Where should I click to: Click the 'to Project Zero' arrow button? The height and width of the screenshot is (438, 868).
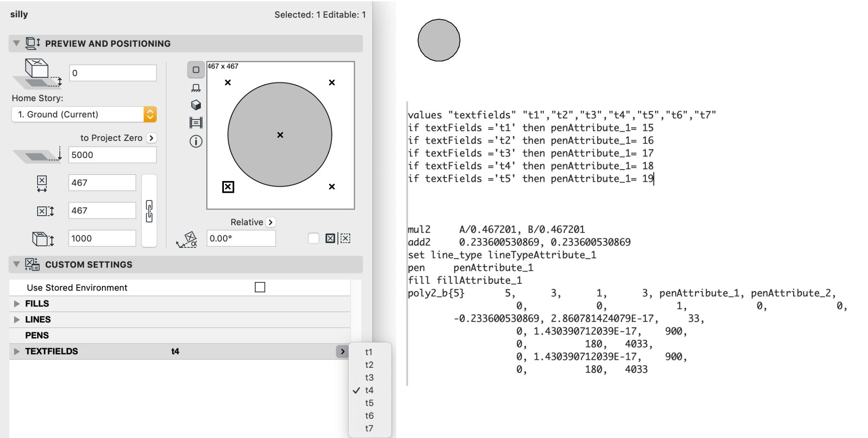point(151,138)
